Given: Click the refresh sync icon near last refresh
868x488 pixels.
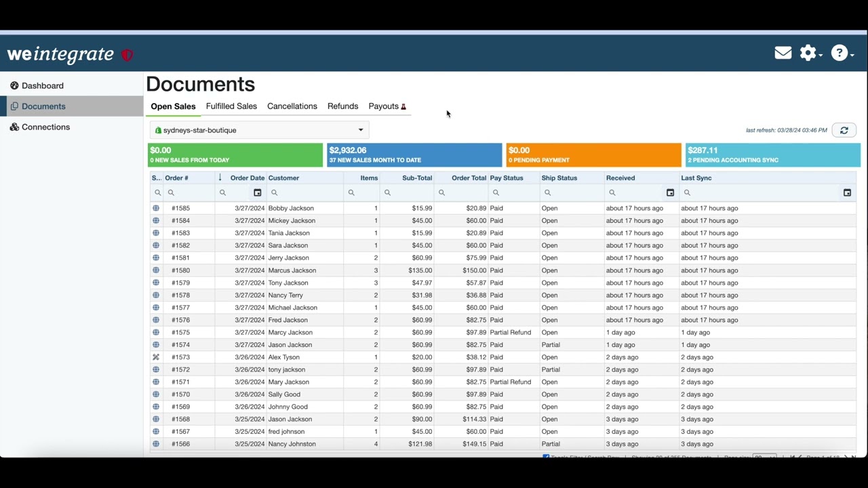Looking at the screenshot, I should coord(844,129).
